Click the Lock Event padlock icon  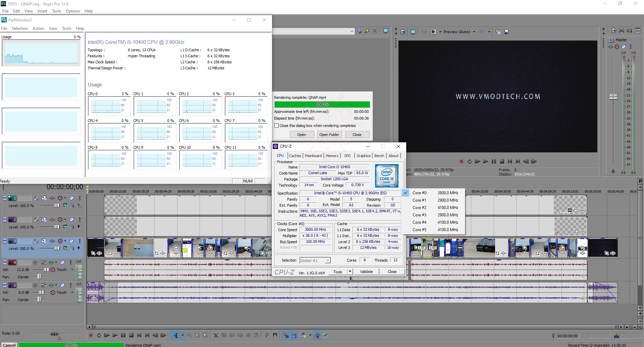[x=256, y=335]
